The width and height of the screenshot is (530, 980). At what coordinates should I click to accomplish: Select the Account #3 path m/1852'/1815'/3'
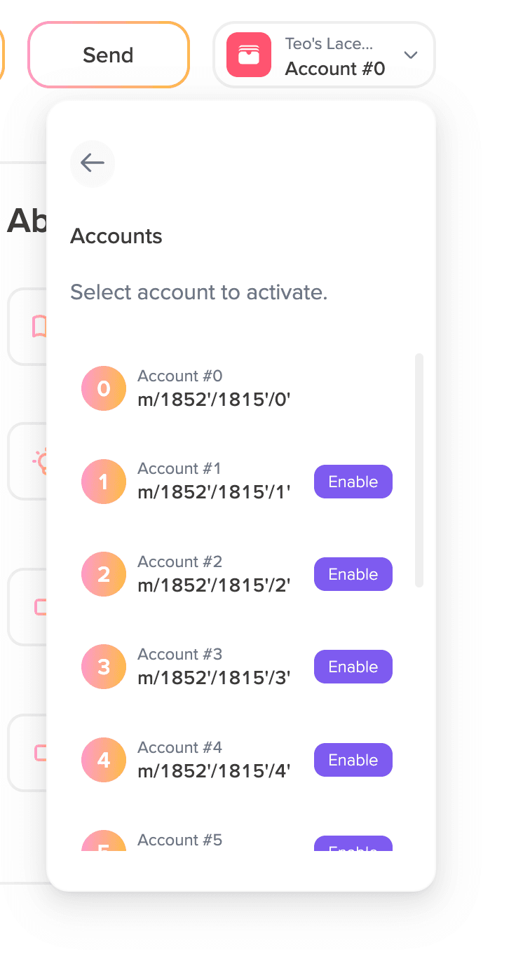pos(214,678)
